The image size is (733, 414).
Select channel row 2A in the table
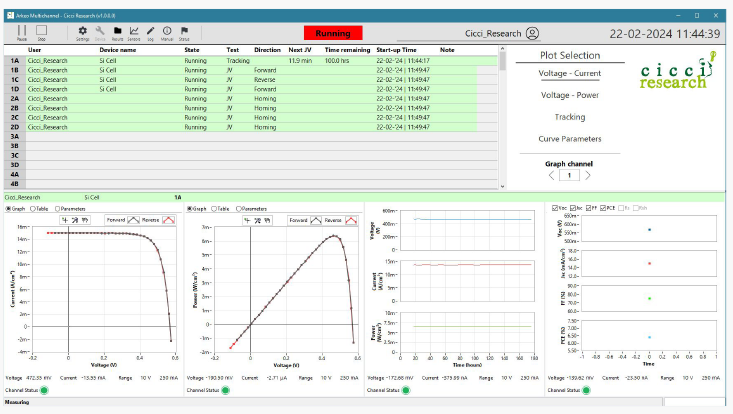click(15, 99)
